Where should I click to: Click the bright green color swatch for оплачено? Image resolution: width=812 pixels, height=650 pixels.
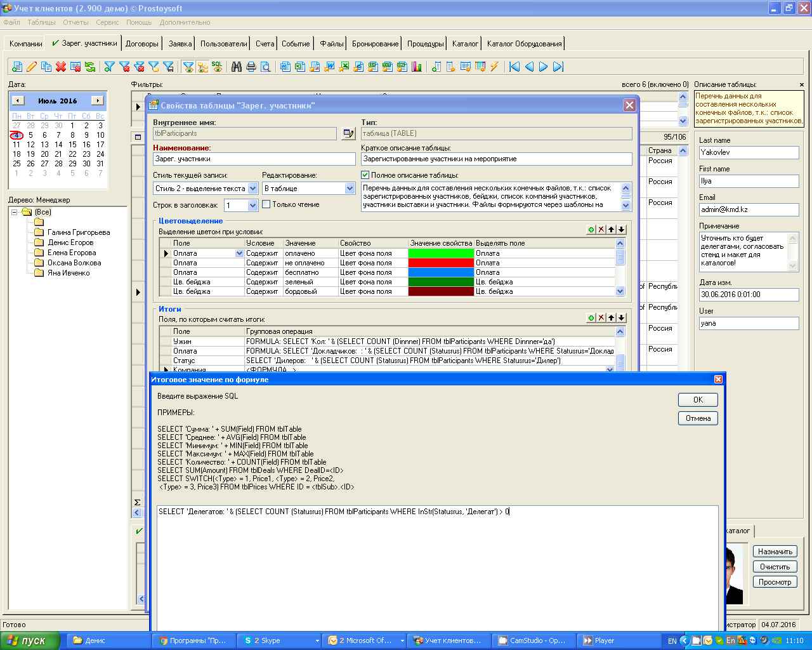tap(441, 253)
